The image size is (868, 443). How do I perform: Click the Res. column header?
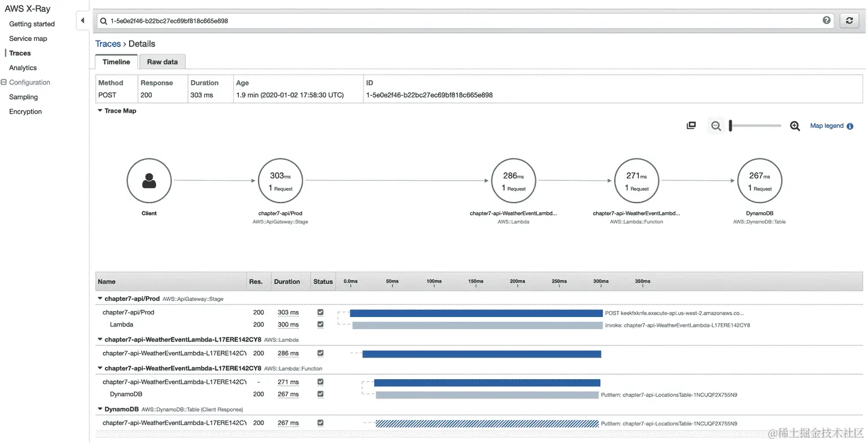[256, 281]
